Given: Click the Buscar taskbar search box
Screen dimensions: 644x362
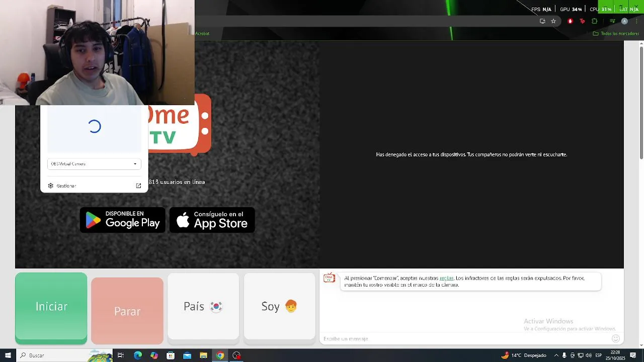Looking at the screenshot, I should coord(65,355).
